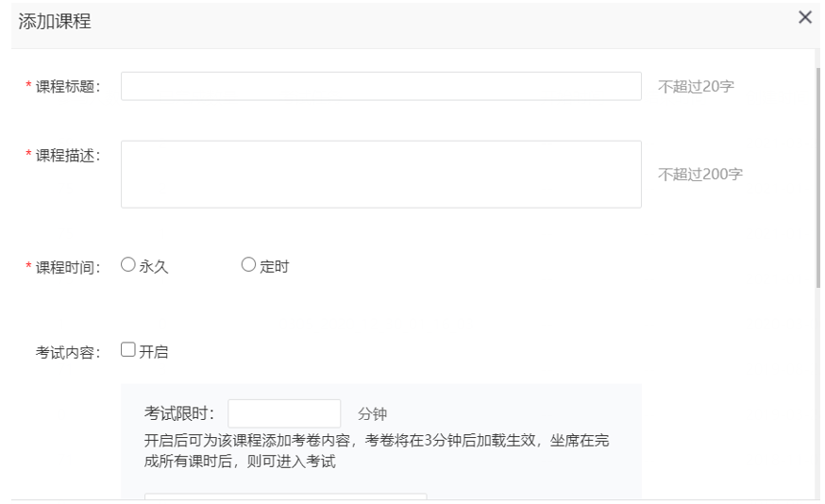The height and width of the screenshot is (504, 825).
Task: Click the 不超过200字 hint text
Action: 699,175
